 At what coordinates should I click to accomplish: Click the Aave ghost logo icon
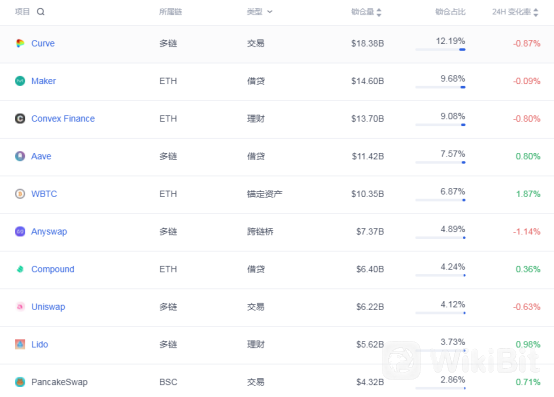pos(20,156)
